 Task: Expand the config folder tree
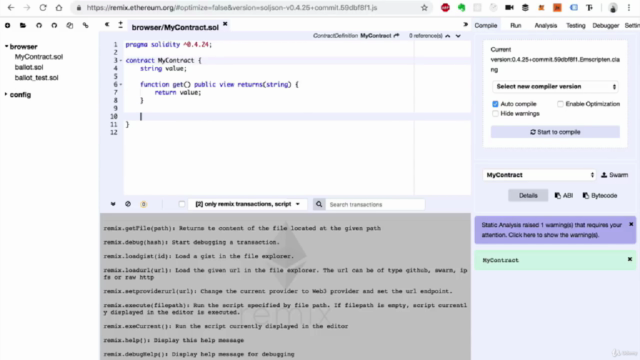pos(6,94)
